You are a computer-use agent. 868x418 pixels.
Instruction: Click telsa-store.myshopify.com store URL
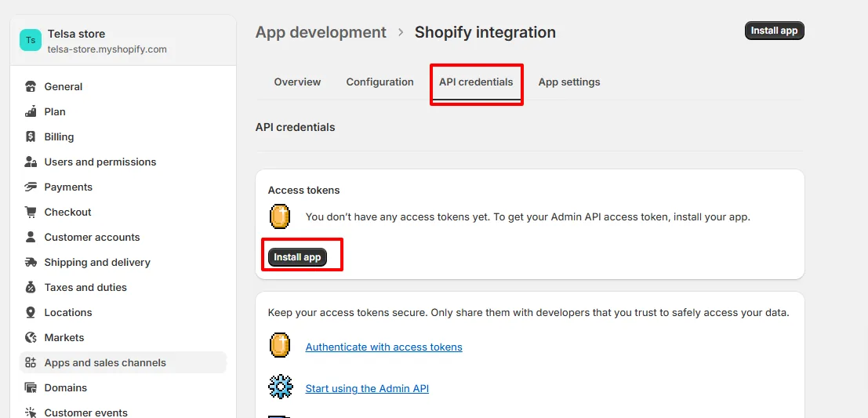[x=107, y=49]
